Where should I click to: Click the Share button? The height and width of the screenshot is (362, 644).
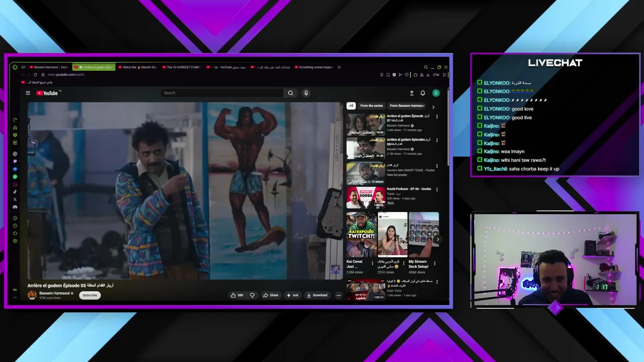coord(271,295)
